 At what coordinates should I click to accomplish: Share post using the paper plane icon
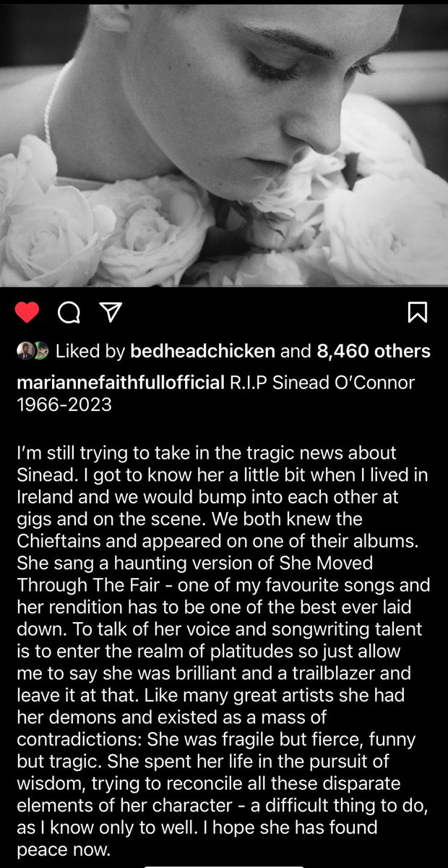[x=109, y=312]
